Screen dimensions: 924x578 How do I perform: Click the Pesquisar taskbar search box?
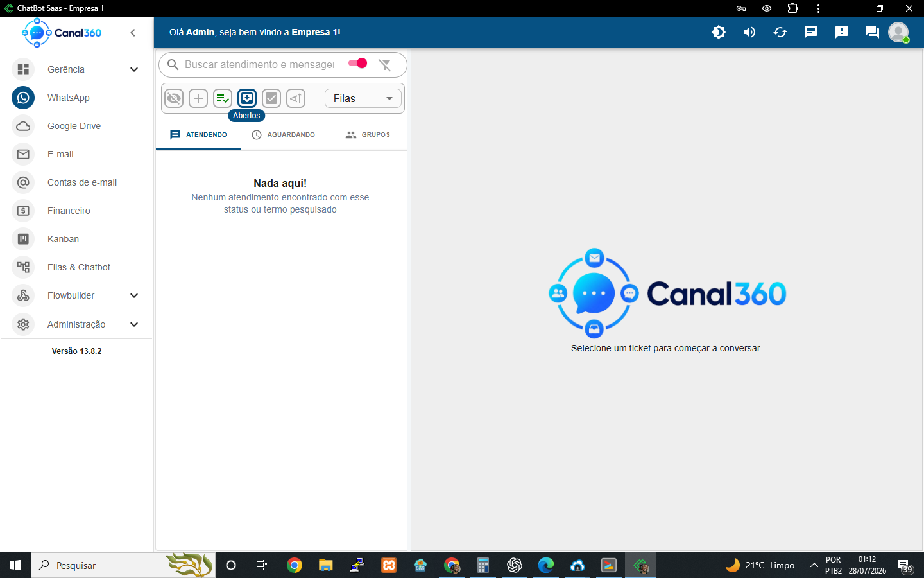tap(123, 565)
